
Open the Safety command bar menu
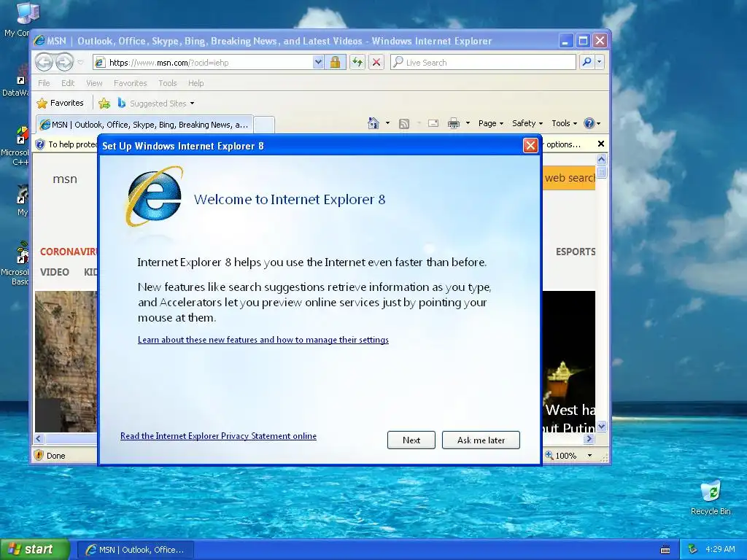[527, 123]
